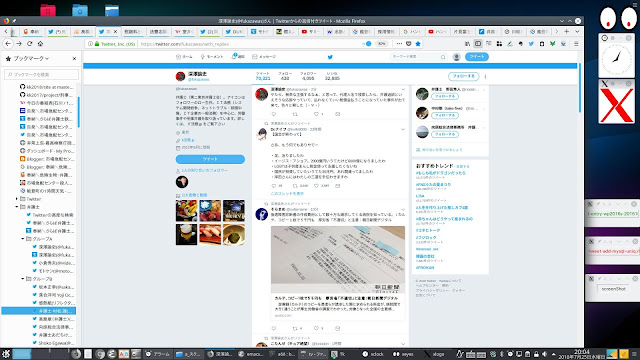The image size is (640, 360).
Task: Open a new browser tab
Action: [x=567, y=31]
